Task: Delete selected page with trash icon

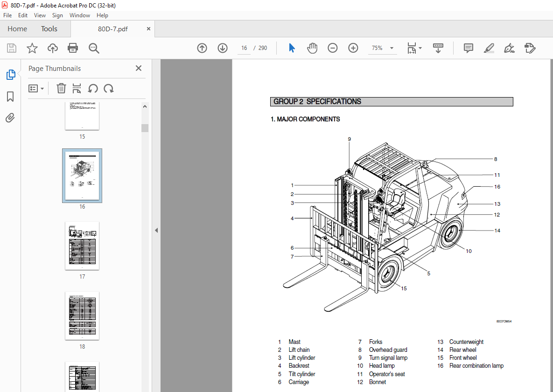Action: [61, 89]
